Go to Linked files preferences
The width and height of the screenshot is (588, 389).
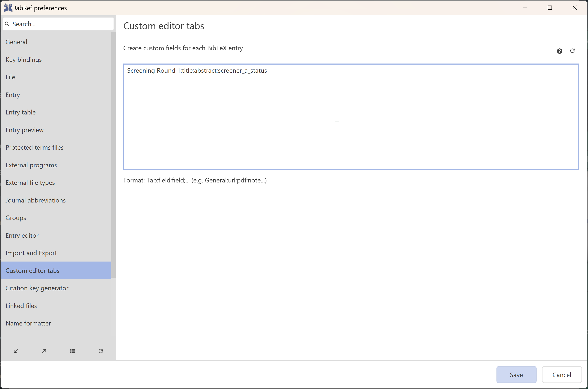pos(56,306)
